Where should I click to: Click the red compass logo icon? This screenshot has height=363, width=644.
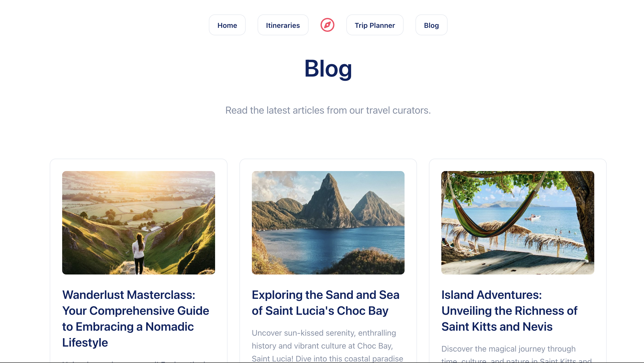[x=327, y=25]
